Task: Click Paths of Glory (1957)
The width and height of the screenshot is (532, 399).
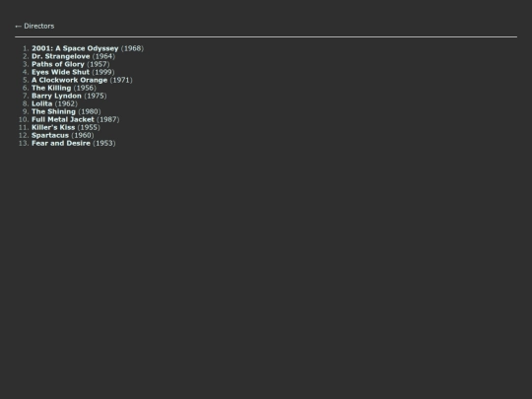Action: [71, 64]
